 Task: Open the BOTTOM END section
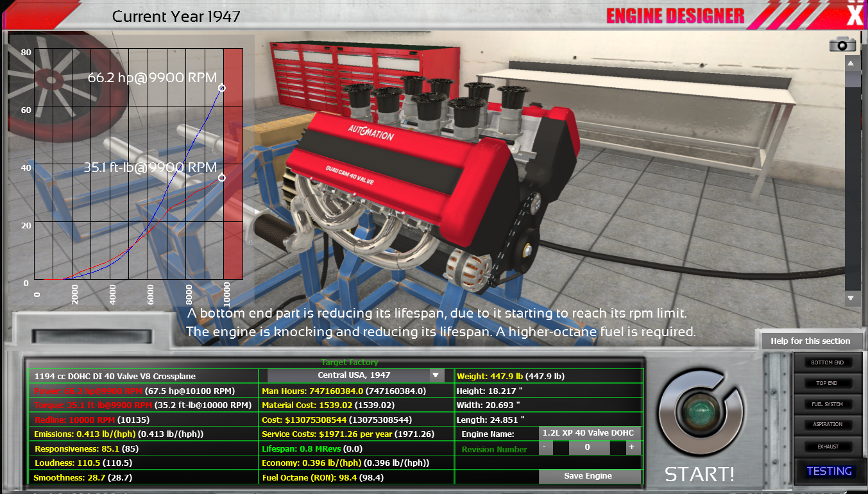(827, 362)
